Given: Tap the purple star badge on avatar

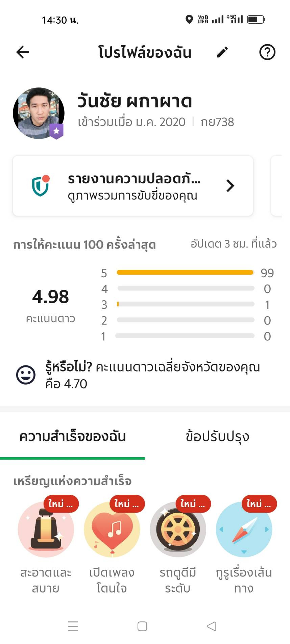Looking at the screenshot, I should tap(56, 131).
